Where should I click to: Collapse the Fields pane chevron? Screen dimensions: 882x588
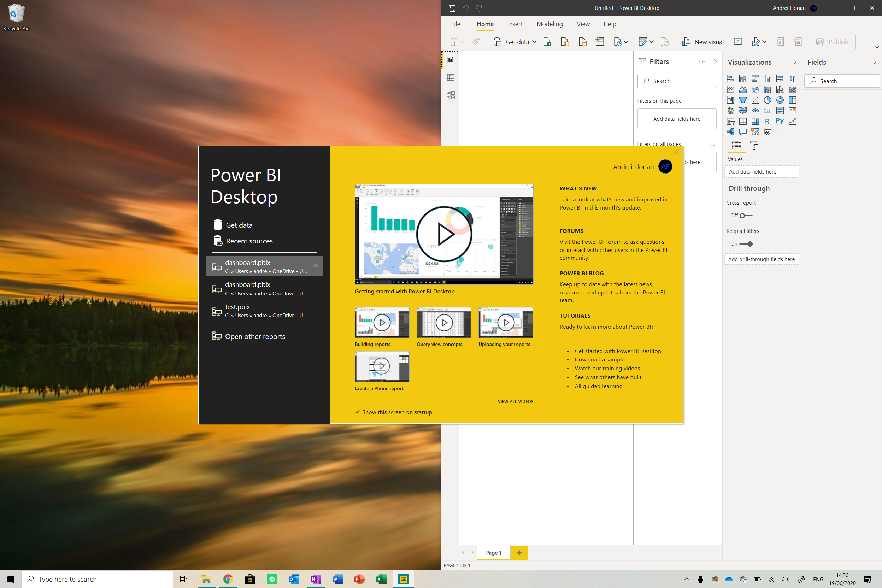(x=875, y=62)
